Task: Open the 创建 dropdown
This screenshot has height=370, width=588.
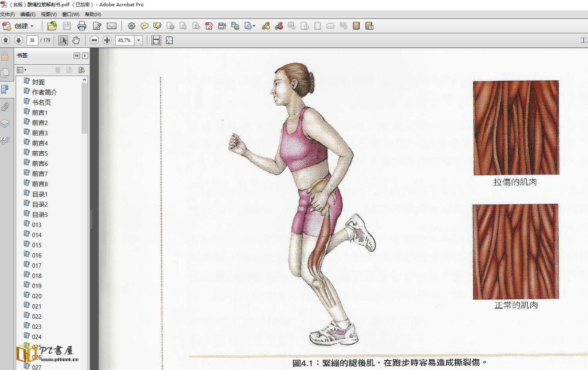Action: (x=18, y=26)
